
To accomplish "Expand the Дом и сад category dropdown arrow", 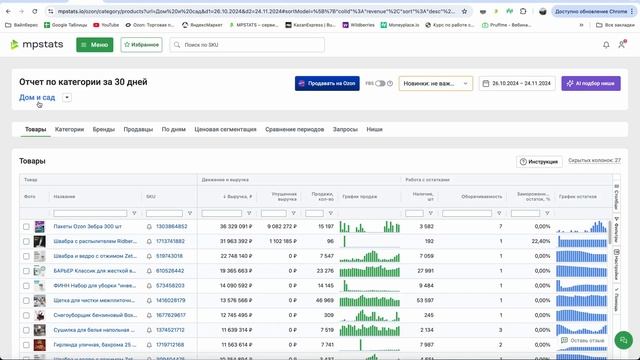I will pyautogui.click(x=67, y=98).
